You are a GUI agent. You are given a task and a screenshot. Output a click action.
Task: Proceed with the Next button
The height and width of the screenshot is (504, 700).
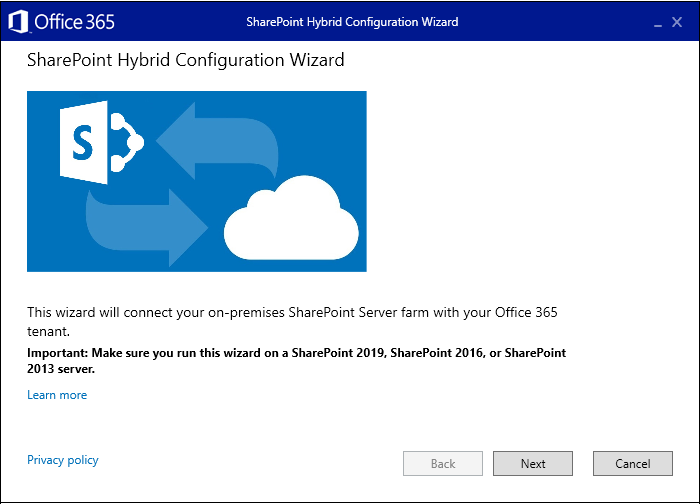click(x=533, y=463)
